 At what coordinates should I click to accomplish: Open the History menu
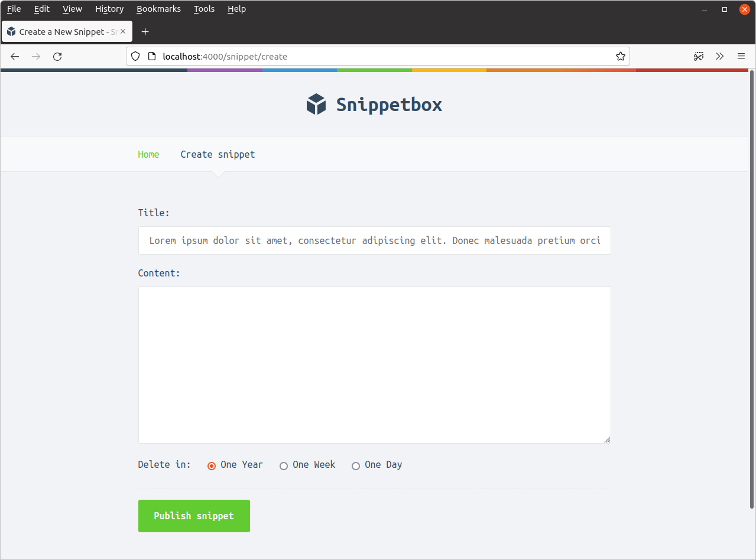pyautogui.click(x=109, y=9)
